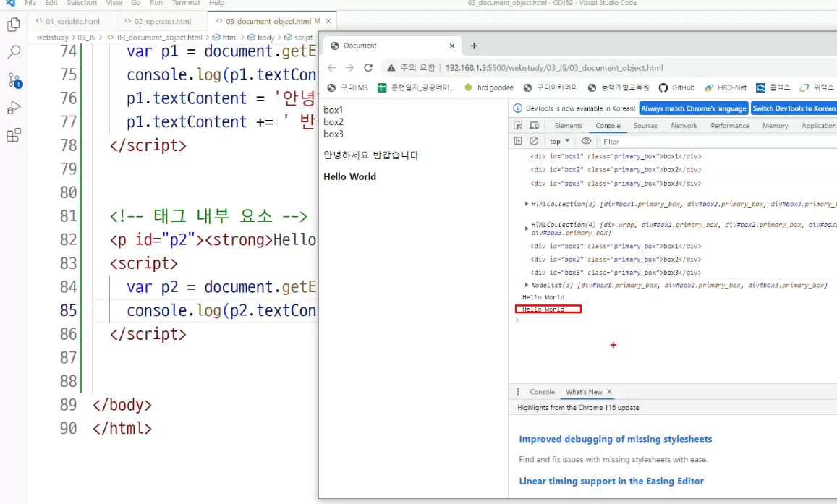This screenshot has height=504, width=837.
Task: Open the Selection menu in VS Code
Action: tap(82, 3)
